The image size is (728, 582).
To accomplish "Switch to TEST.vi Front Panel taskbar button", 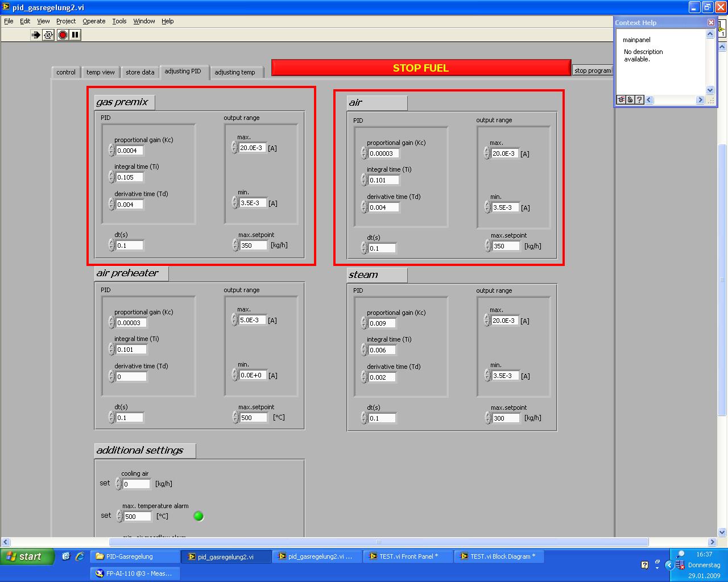I will coord(408,556).
